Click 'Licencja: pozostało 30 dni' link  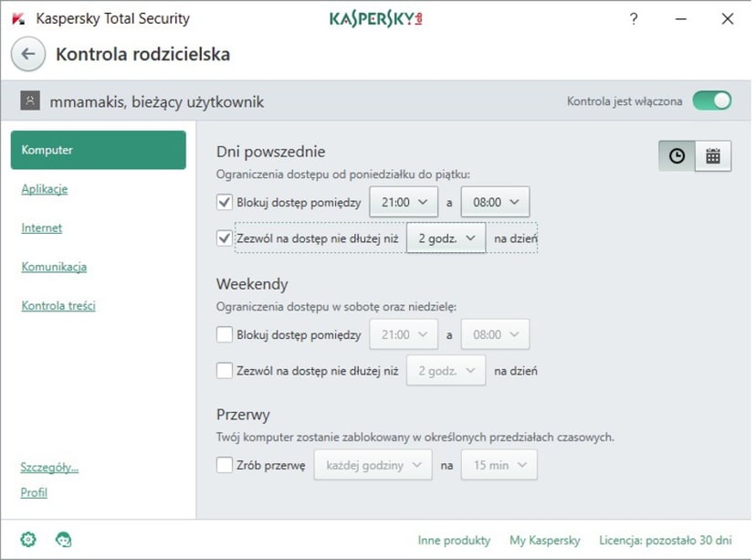point(666,540)
